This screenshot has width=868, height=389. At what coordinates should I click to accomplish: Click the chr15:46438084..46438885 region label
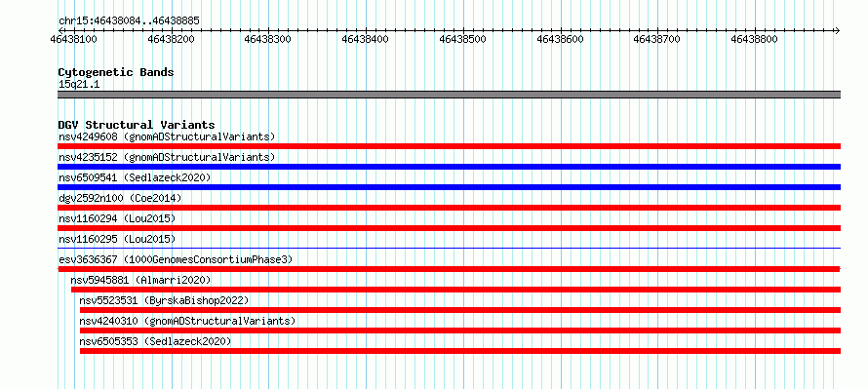pos(129,21)
